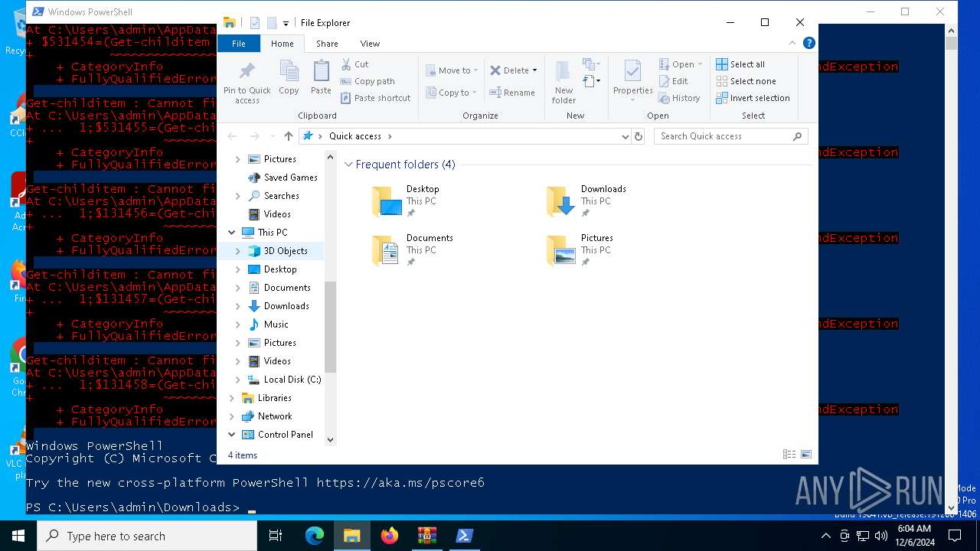Screen dimensions: 980x551
Task: Open notification center on taskbar
Action: coord(955,536)
